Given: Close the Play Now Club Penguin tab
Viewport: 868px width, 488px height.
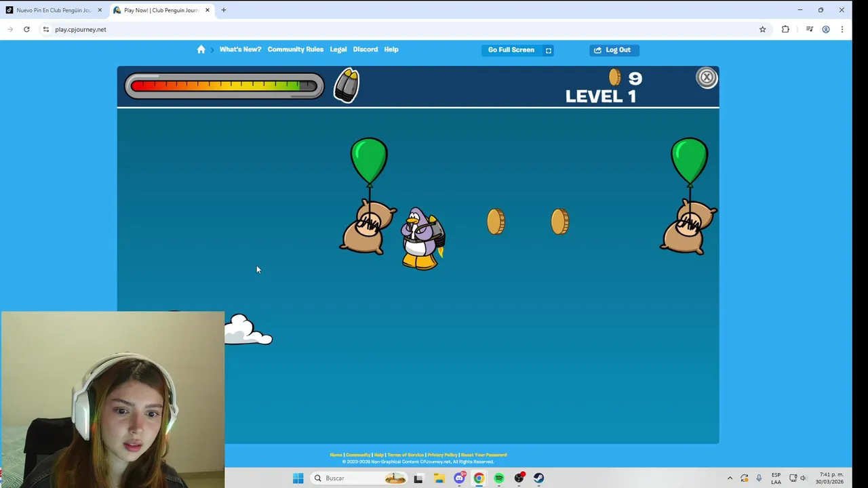Looking at the screenshot, I should coord(208,10).
